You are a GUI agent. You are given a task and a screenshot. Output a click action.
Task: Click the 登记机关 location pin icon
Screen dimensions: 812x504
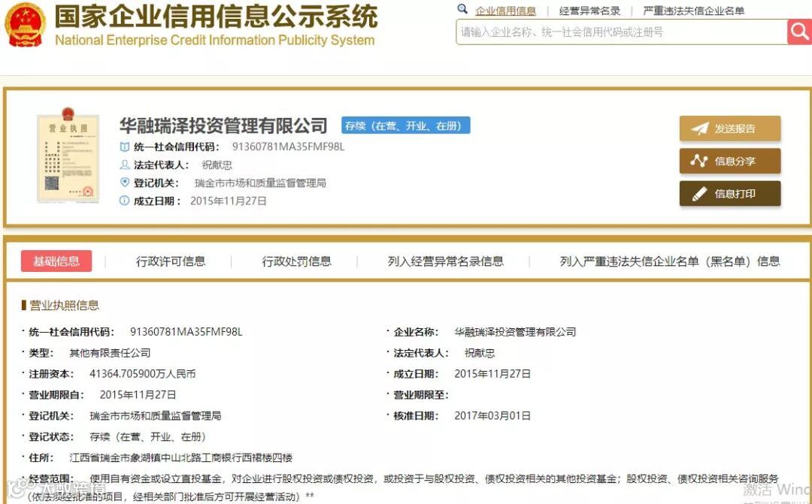pyautogui.click(x=124, y=182)
